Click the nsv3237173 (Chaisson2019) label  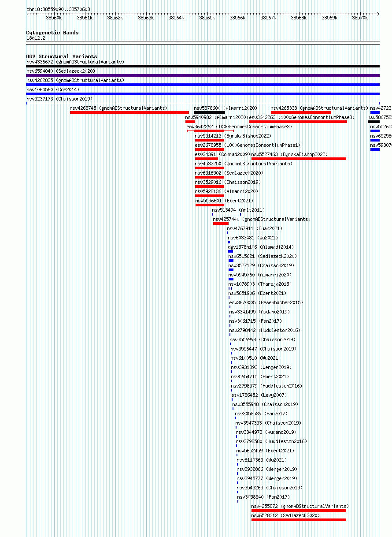coord(59,99)
